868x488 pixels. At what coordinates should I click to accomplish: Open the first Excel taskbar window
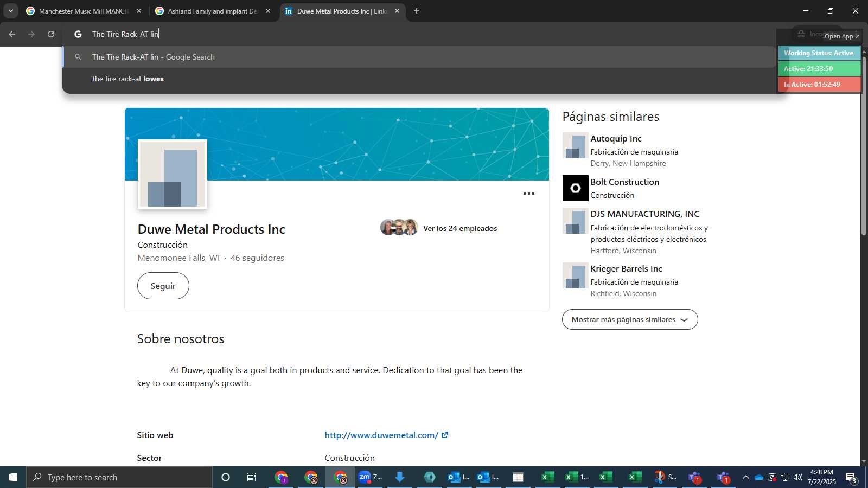547,477
